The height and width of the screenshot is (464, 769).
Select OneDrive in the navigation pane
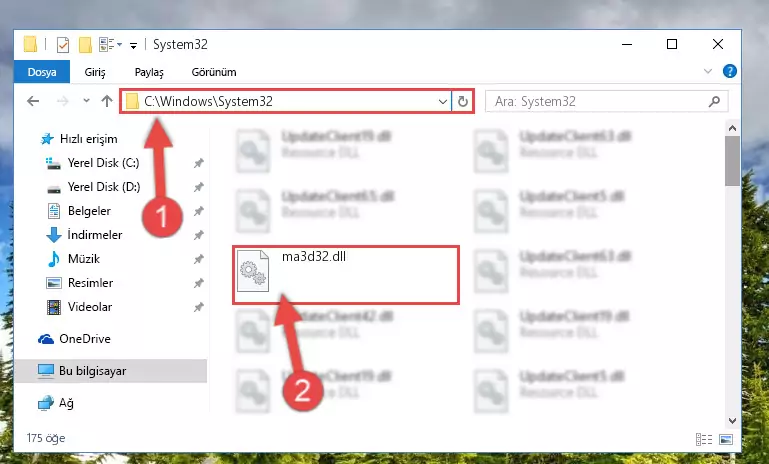click(85, 339)
